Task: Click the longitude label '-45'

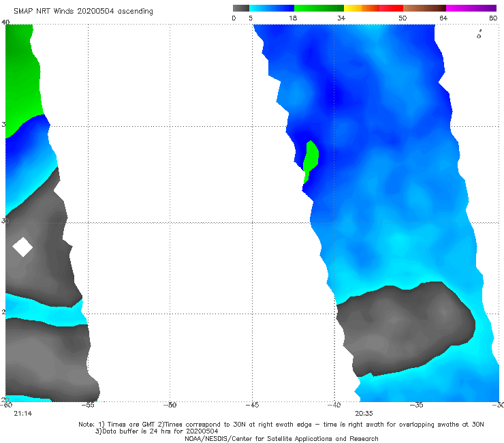Action: coord(252,405)
